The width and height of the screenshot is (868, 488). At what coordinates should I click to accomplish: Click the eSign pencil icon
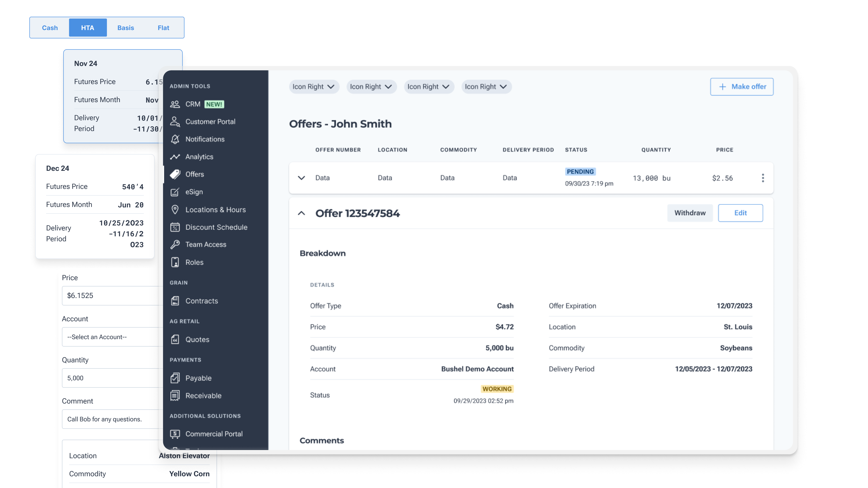point(175,192)
